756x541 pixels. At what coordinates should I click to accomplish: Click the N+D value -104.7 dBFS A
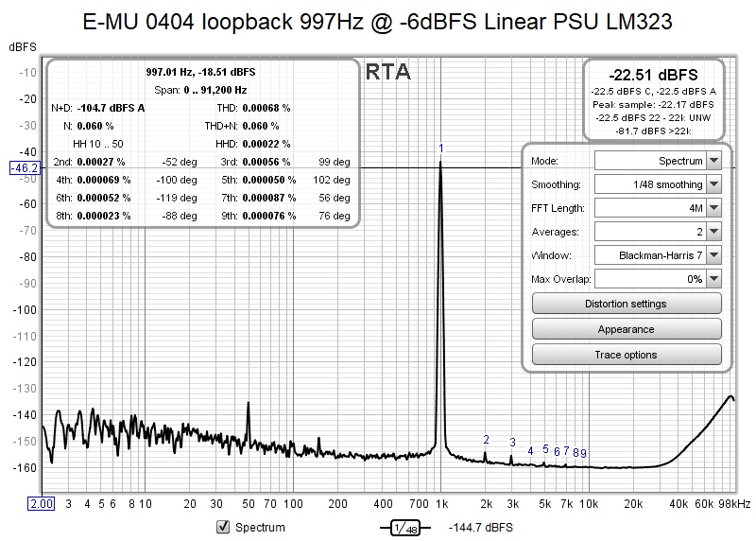click(111, 108)
